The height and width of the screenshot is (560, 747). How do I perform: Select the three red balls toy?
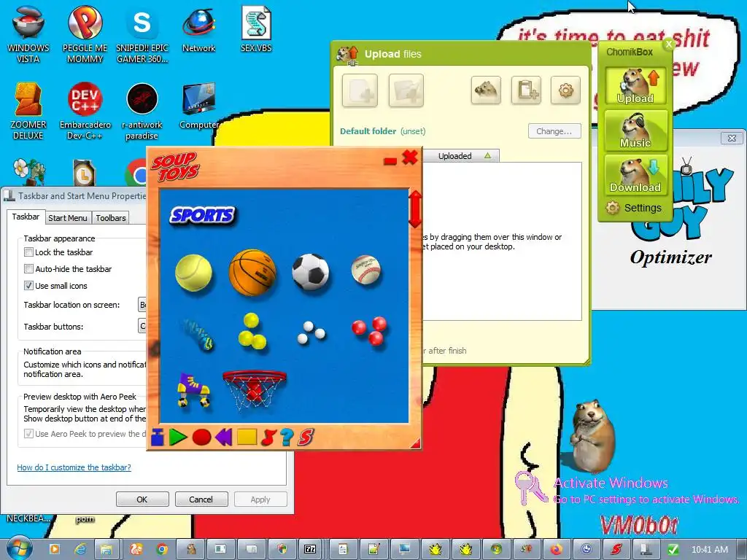coord(370,330)
